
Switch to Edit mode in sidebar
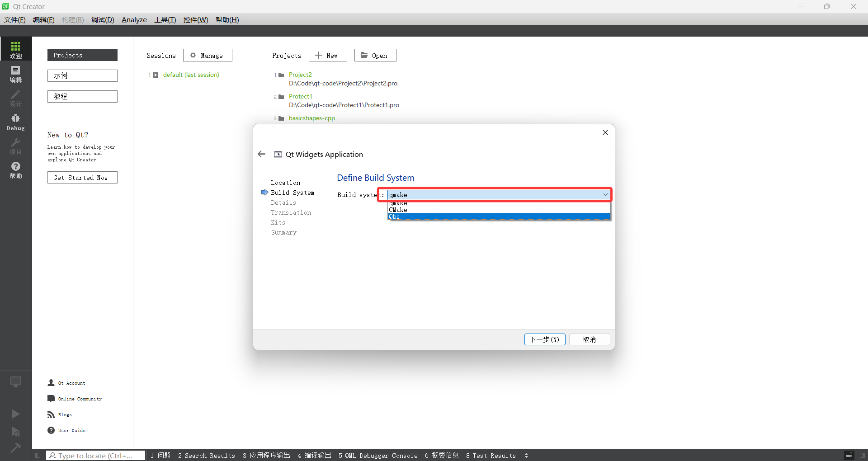point(16,74)
